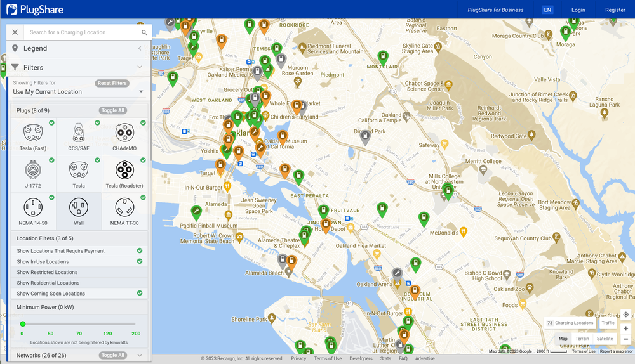The height and width of the screenshot is (364, 635).
Task: Click the Legend pin icon
Action: coord(15,48)
